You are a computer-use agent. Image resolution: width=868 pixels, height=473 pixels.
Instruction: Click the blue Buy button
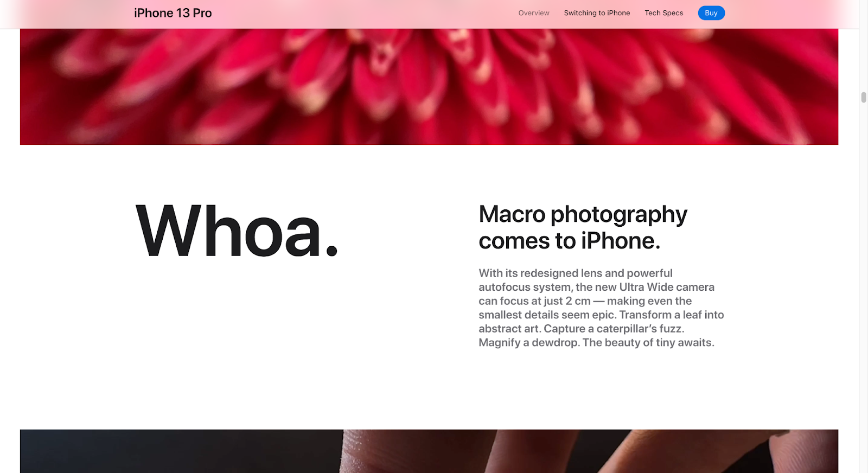711,13
